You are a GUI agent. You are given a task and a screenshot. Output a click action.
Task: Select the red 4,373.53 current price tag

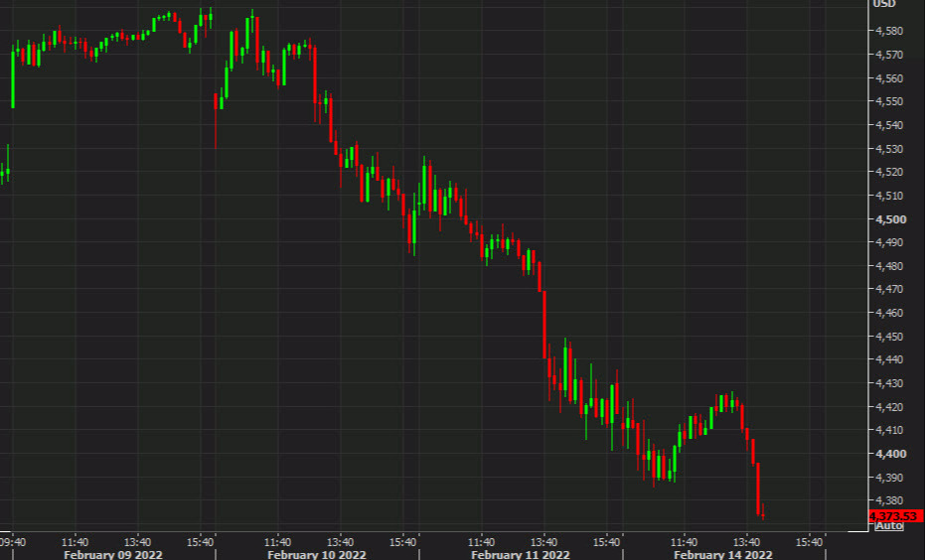tap(896, 516)
